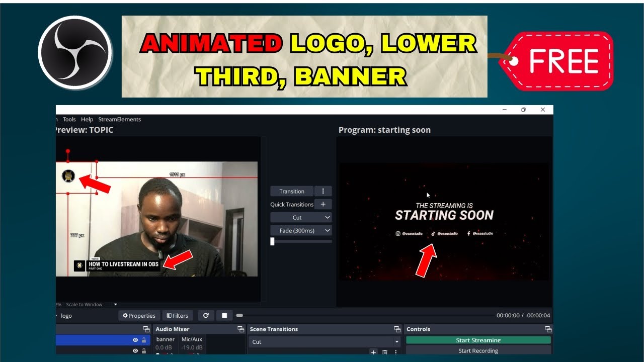The height and width of the screenshot is (362, 644).
Task: Click the "00:00:00 / -00:00:04" media timer
Action: [x=523, y=316]
